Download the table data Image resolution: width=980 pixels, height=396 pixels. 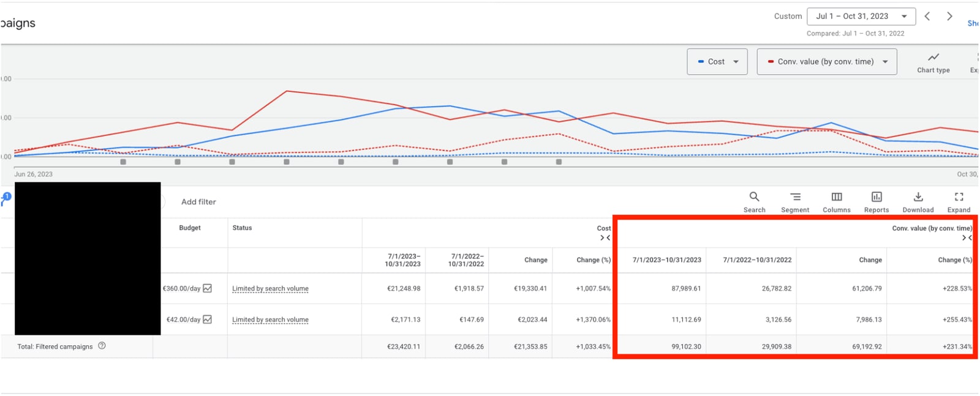(918, 202)
